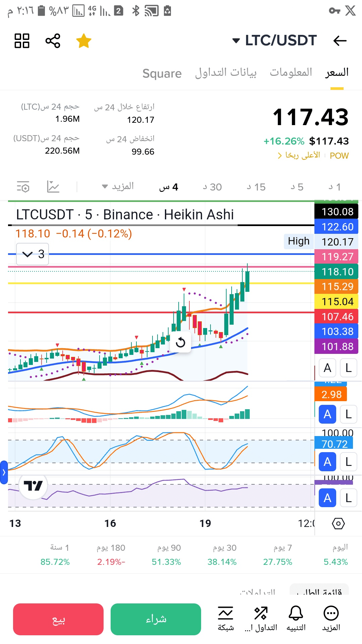Tap the back arrow next to LTC/USDT
362x644 pixels.
[340, 41]
